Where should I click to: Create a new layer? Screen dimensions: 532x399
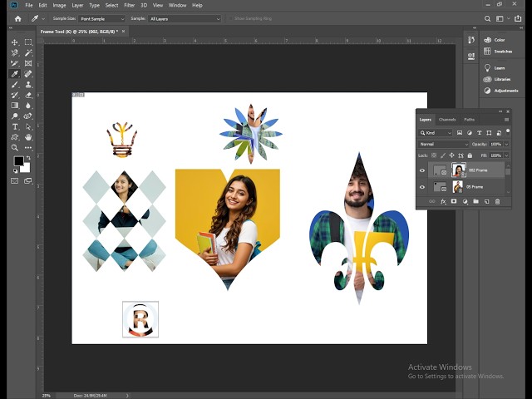486,201
